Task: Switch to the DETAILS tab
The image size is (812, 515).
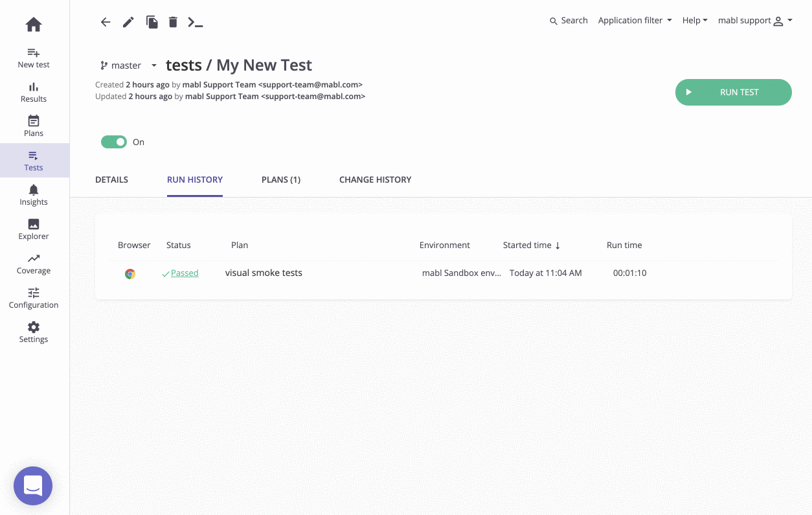Action: 111,179
